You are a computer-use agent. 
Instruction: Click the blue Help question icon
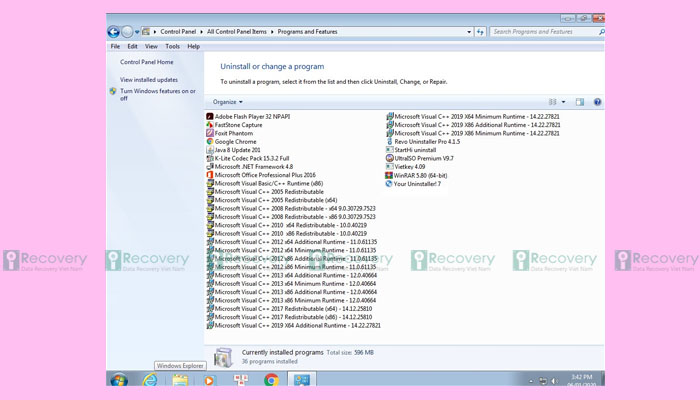click(x=597, y=102)
